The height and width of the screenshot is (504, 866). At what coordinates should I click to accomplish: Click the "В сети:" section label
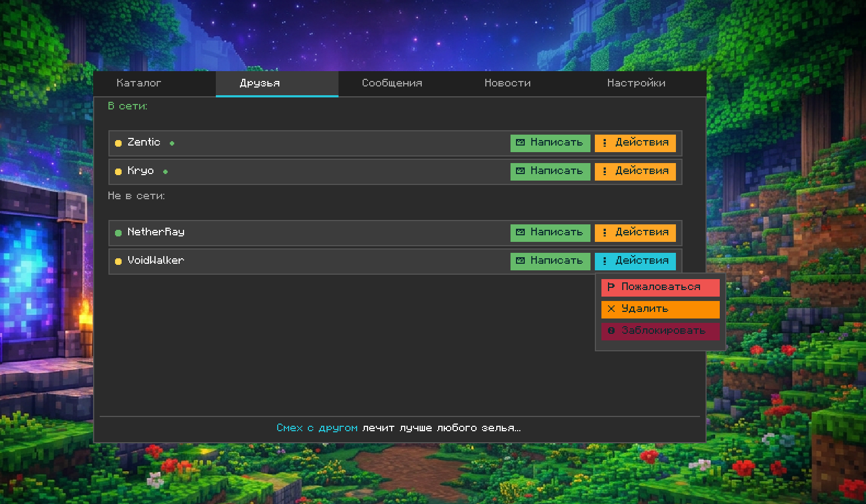[128, 106]
